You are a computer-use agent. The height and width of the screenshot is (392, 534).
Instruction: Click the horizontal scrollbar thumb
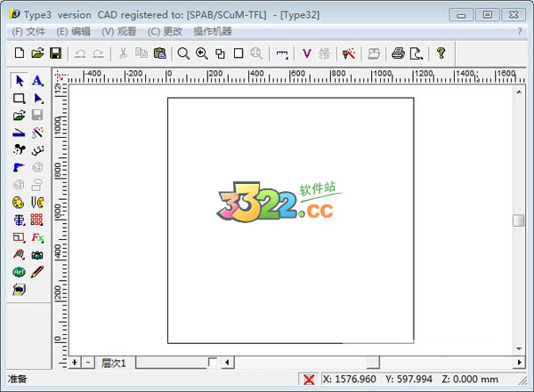click(x=373, y=363)
